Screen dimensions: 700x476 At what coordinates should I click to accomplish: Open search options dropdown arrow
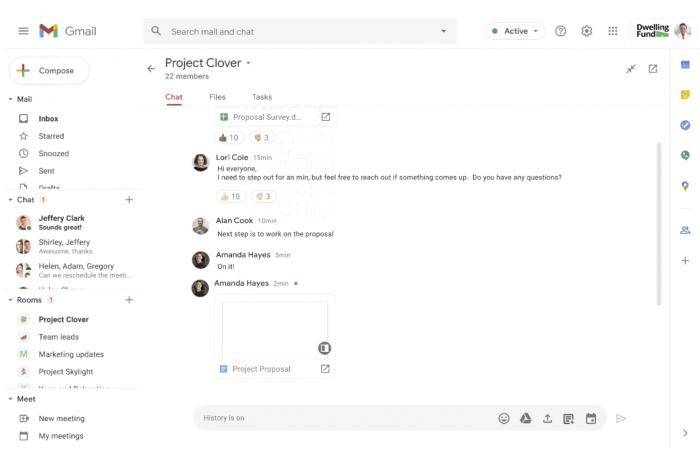tap(443, 31)
